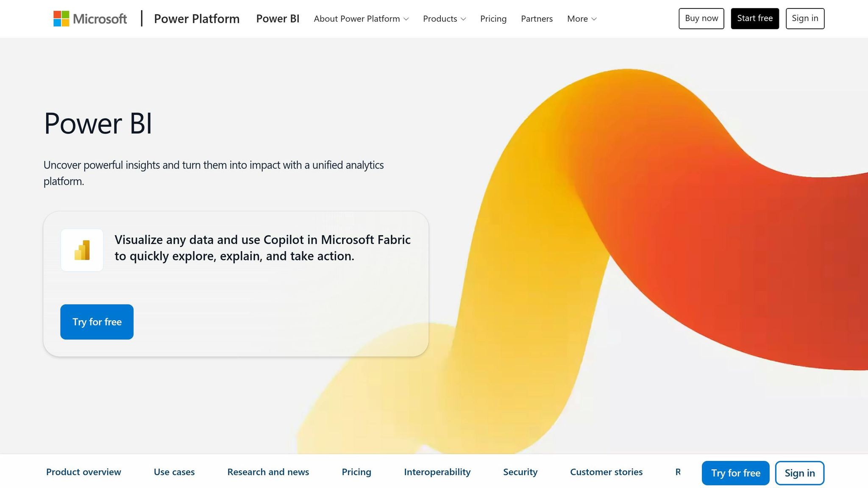The image size is (868, 488).
Task: Select Pricing in the bottom bar
Action: point(356,472)
